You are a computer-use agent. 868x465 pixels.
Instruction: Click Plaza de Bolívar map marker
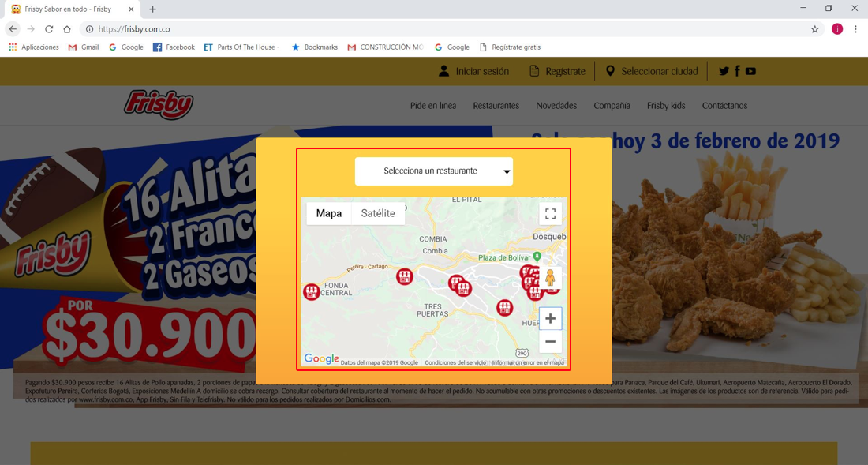(537, 257)
